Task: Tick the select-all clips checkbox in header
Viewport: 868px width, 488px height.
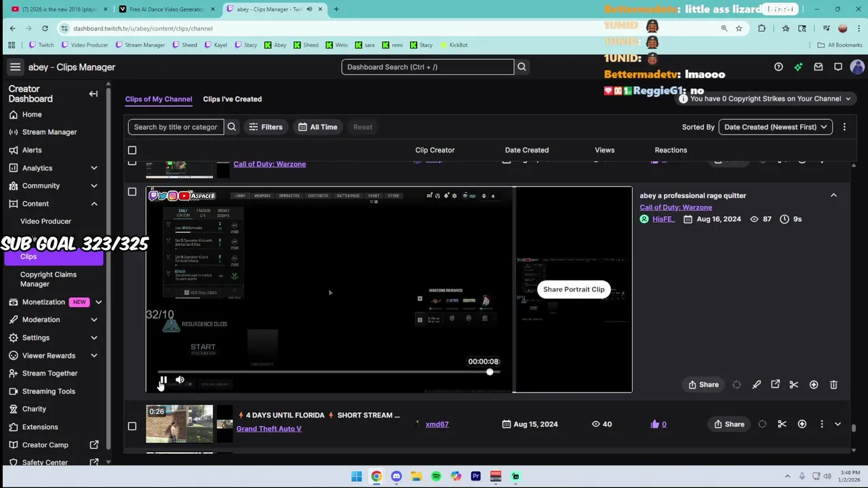Action: point(132,150)
